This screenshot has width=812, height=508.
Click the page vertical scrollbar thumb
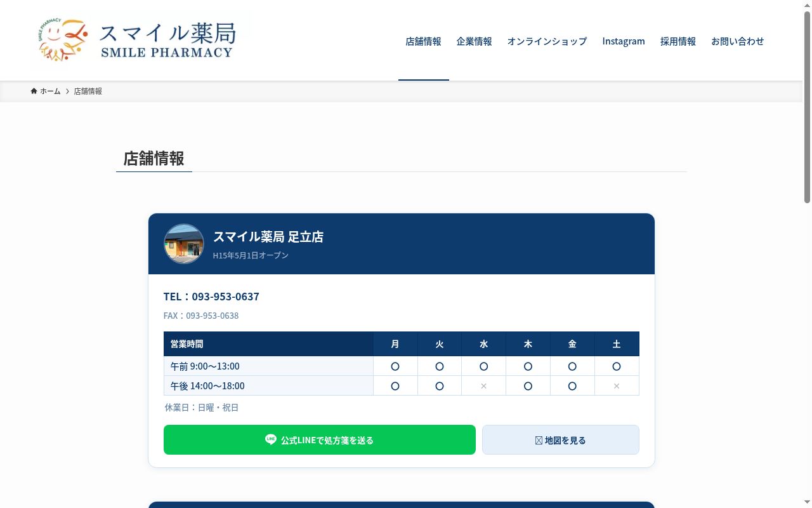pyautogui.click(x=807, y=107)
